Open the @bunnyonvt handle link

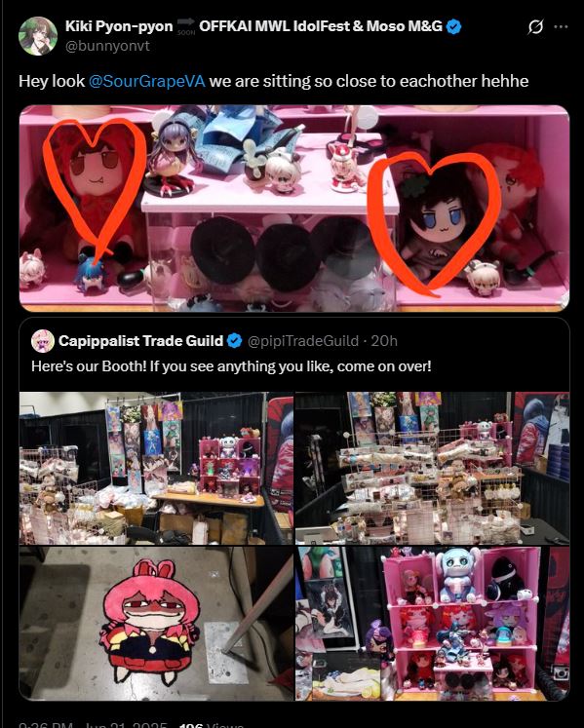click(x=107, y=47)
